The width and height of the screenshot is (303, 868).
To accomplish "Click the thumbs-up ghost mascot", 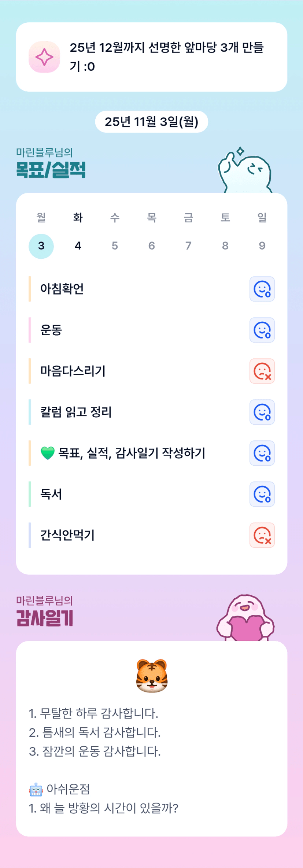I will tap(245, 171).
